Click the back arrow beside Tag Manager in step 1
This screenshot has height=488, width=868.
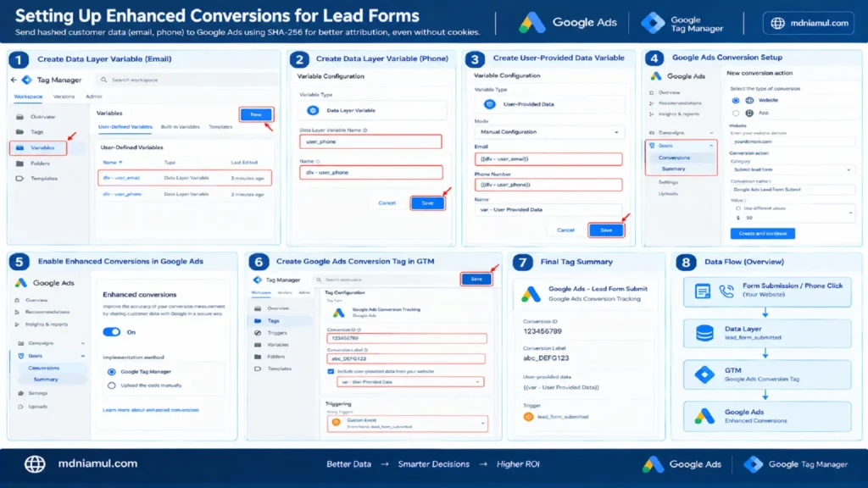tap(14, 80)
